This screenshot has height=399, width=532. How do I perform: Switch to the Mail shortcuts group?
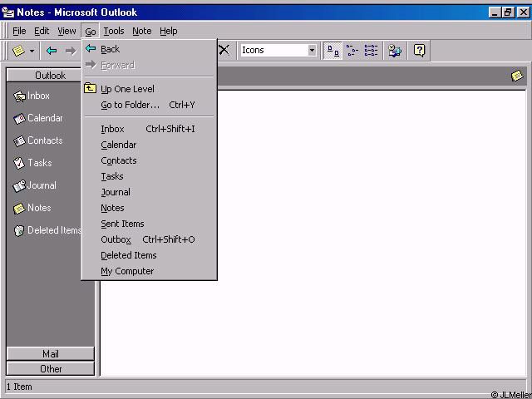[51, 354]
